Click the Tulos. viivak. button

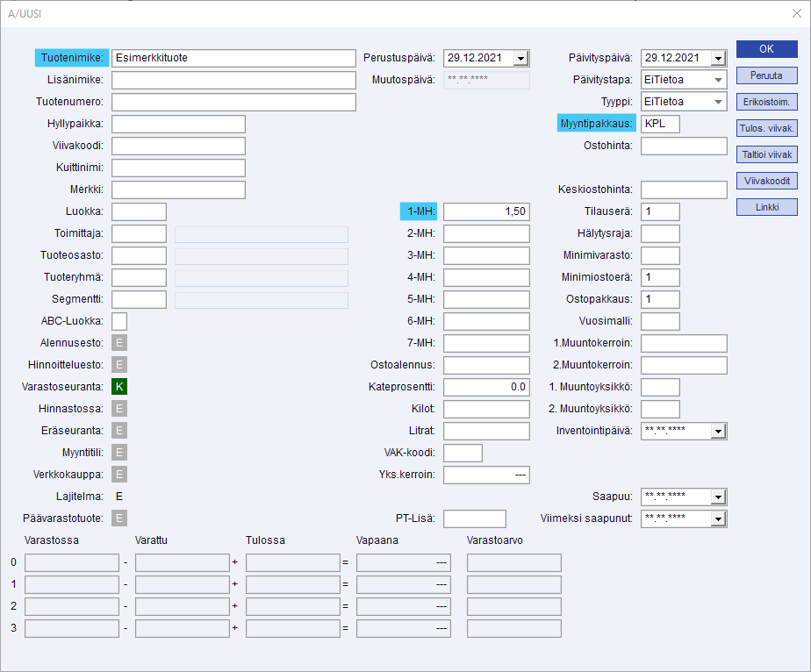tap(766, 128)
